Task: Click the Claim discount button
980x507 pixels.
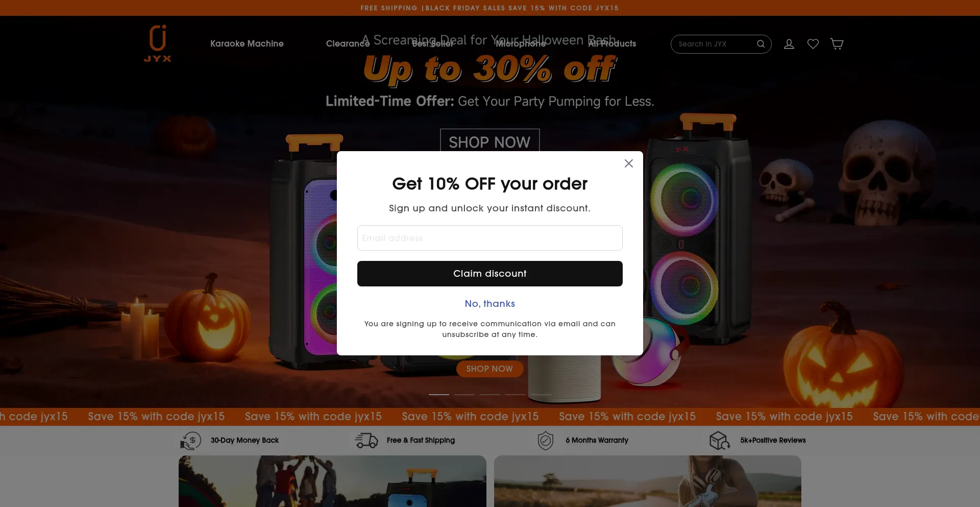Action: click(x=490, y=274)
